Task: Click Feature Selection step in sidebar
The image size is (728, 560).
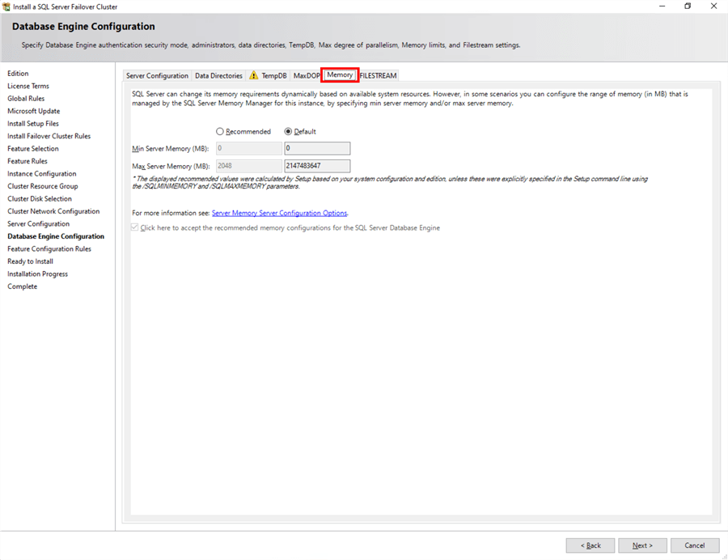Action: [33, 149]
